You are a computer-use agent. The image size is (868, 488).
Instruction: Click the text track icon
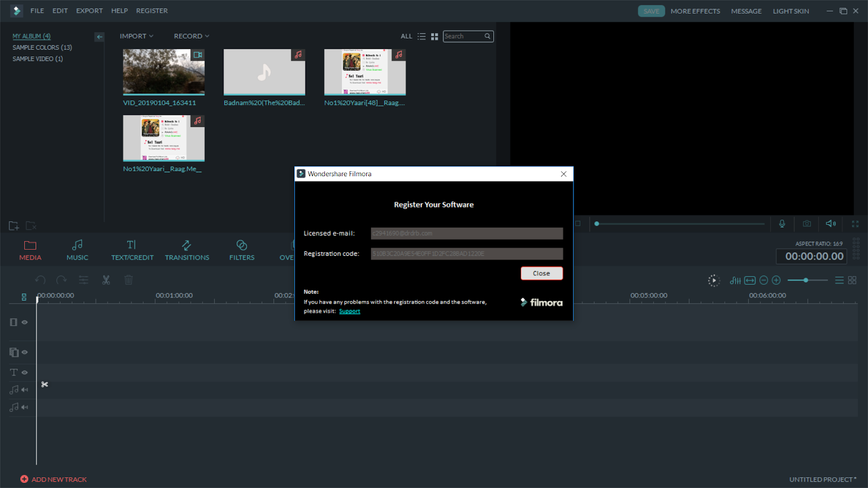pos(14,373)
